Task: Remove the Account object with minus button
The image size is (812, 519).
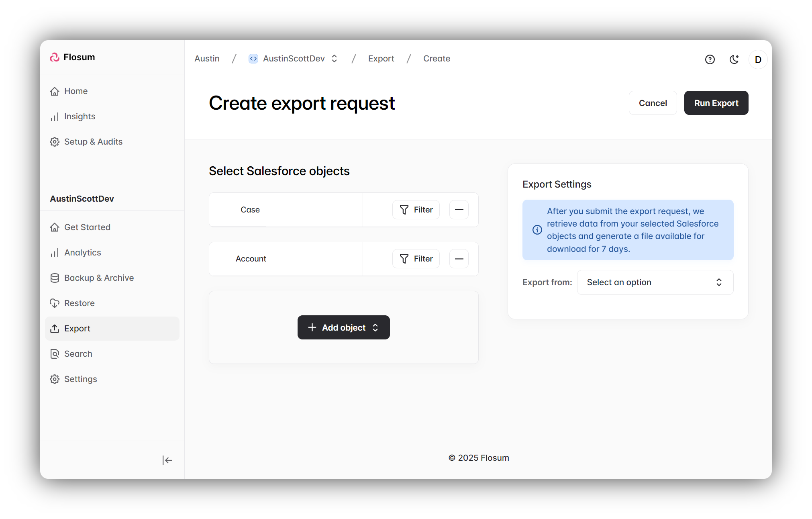Action: pos(459,259)
